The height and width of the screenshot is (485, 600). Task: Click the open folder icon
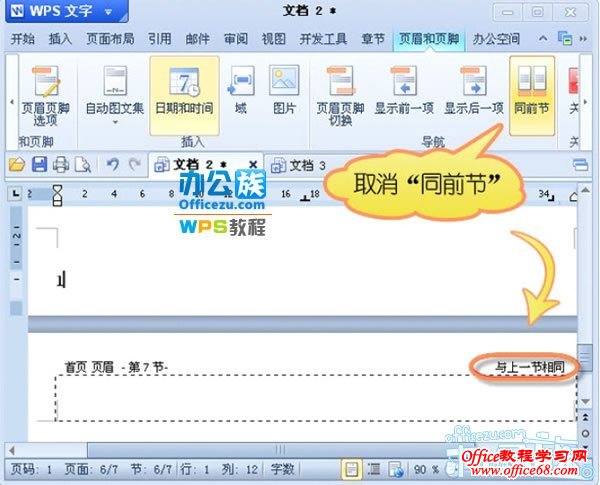(x=17, y=165)
